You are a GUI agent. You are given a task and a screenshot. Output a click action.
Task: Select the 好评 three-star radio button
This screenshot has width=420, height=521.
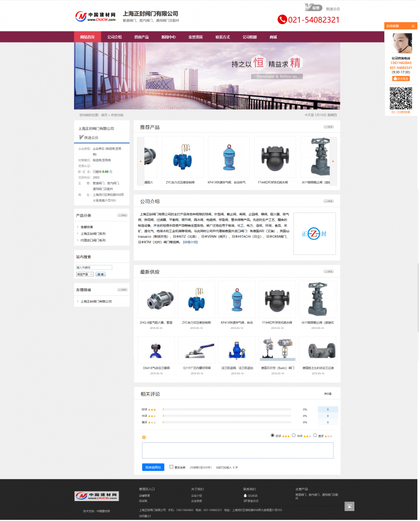272,435
